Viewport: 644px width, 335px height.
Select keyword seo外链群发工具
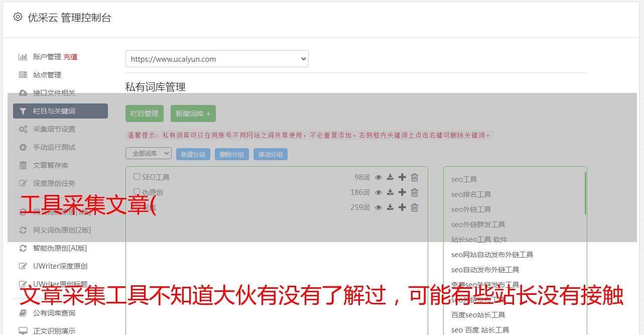click(478, 225)
